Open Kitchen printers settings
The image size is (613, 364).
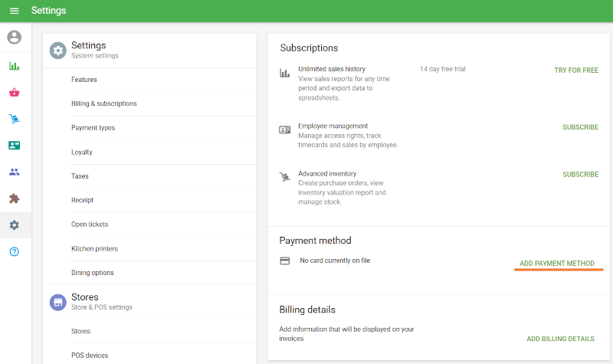(164, 248)
